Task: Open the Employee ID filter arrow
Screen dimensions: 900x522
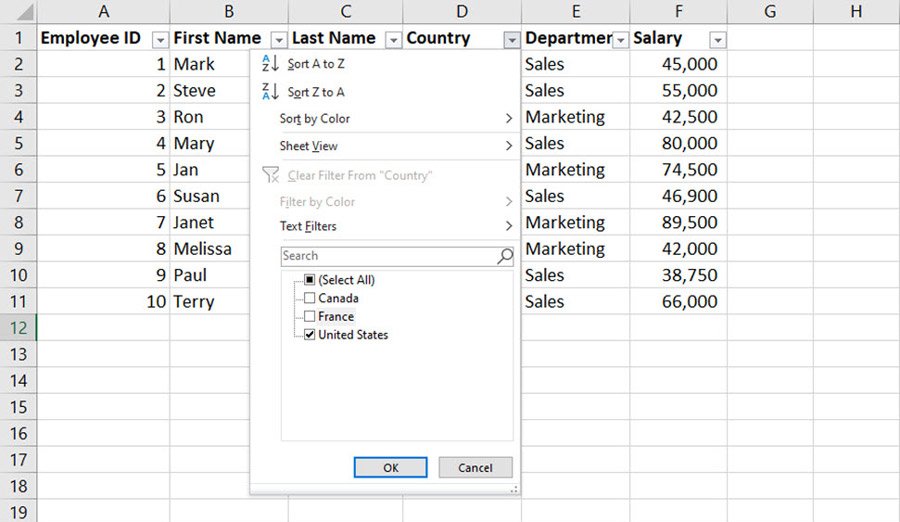Action: (x=160, y=40)
